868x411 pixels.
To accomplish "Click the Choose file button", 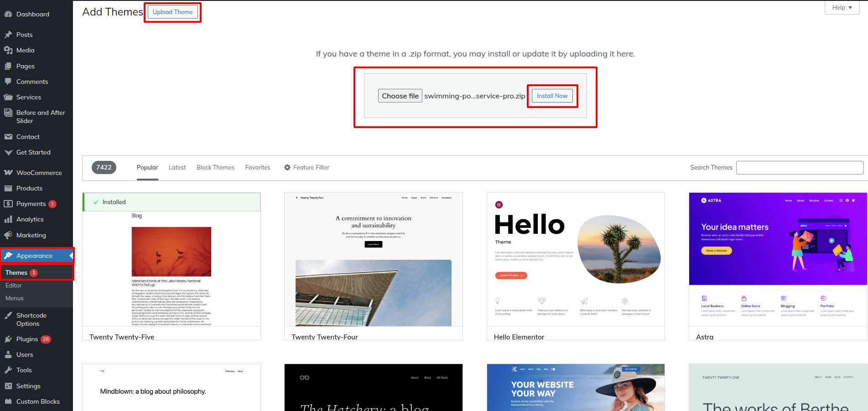I will [400, 96].
